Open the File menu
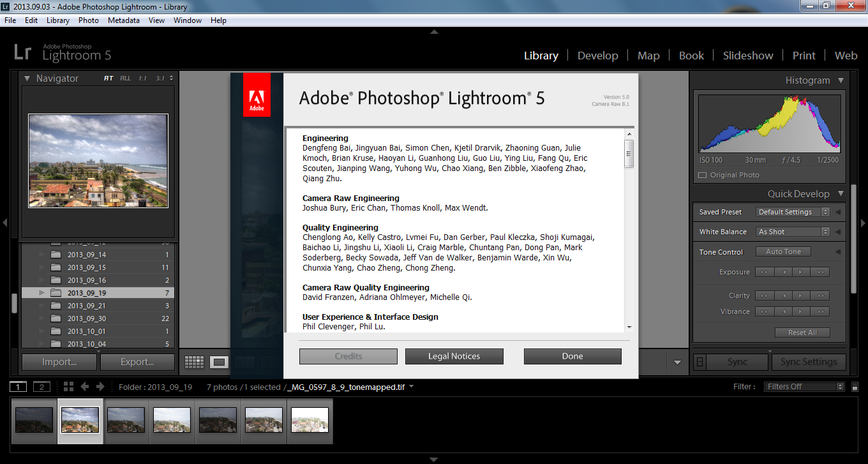Image resolution: width=868 pixels, height=464 pixels. click(x=10, y=20)
